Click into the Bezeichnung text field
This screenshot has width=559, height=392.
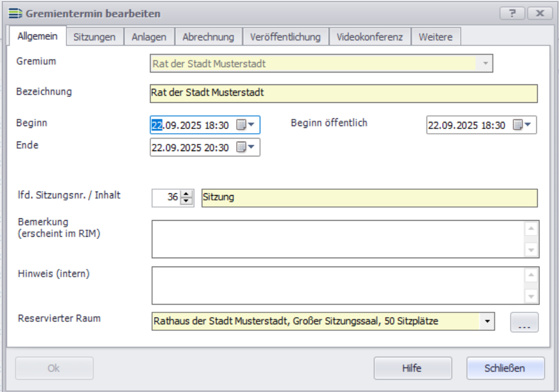tap(343, 93)
